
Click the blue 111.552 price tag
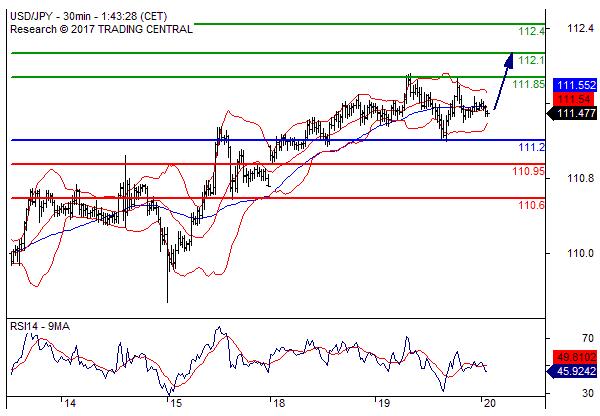coord(575,85)
